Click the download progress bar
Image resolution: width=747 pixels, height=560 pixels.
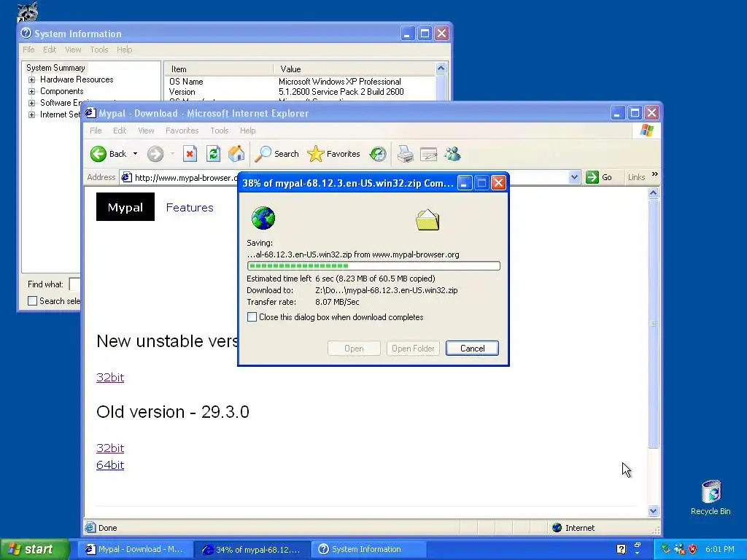pyautogui.click(x=373, y=265)
